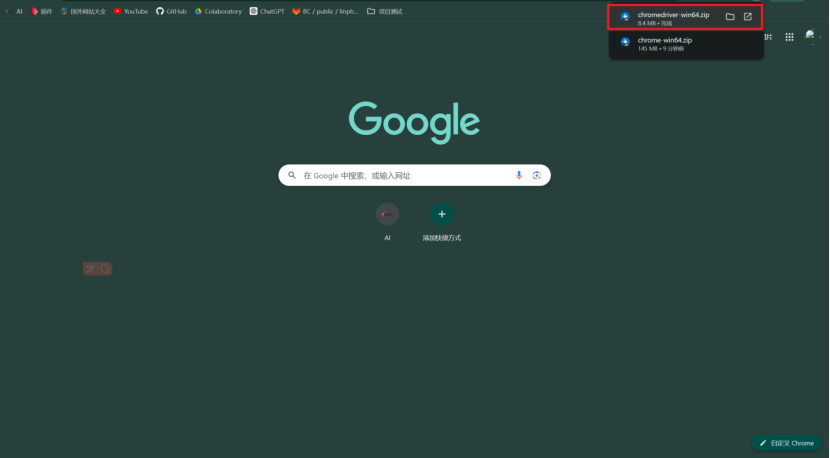Open chromedriver-win64.zip with the external-open icon
Image resolution: width=830 pixels, height=458 pixels.
coord(747,17)
